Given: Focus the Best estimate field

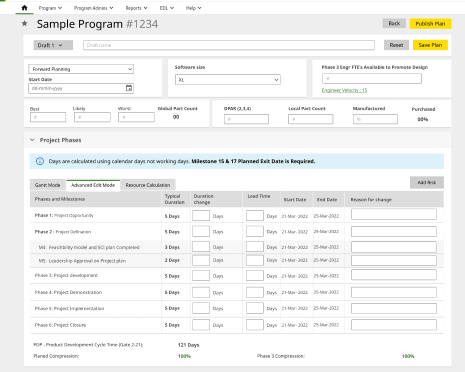Looking at the screenshot, I should pos(48,117).
